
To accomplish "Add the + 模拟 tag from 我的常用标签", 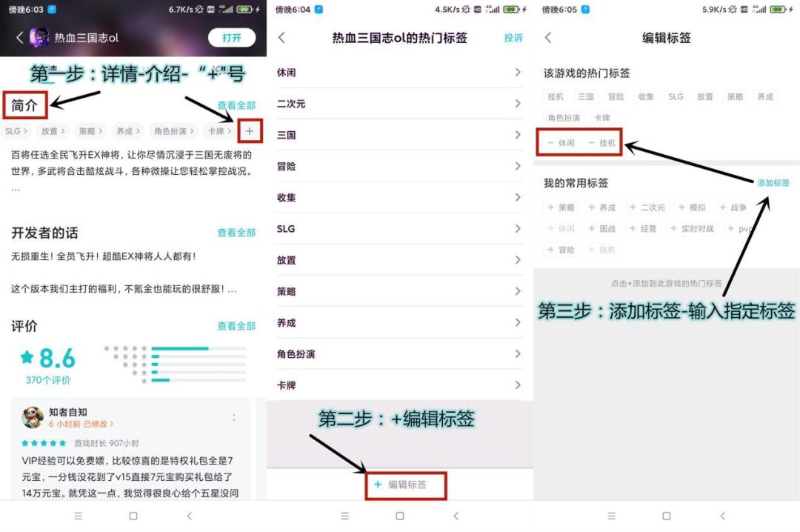I will tap(693, 207).
